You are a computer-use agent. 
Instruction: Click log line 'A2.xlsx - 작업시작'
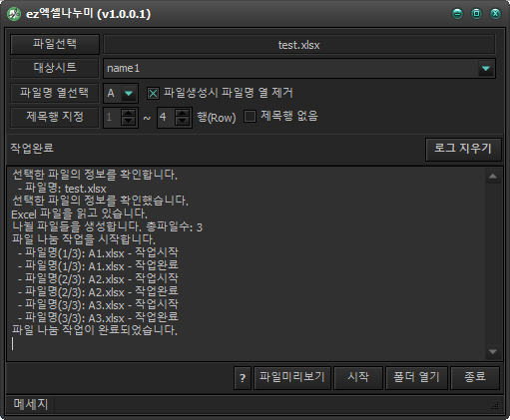click(x=133, y=279)
